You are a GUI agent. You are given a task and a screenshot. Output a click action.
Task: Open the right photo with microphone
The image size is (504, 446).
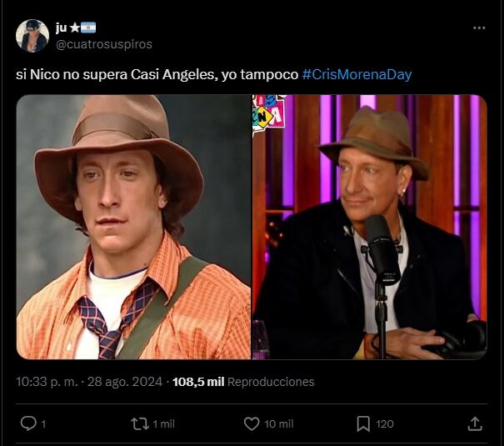pyautogui.click(x=370, y=227)
